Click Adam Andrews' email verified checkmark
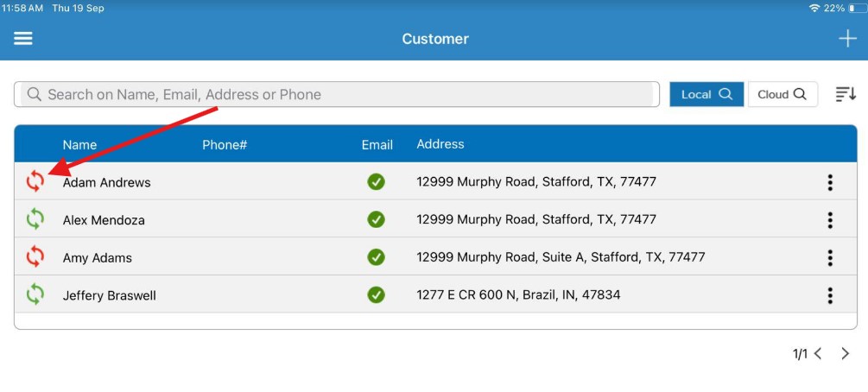This screenshot has height=392, width=868. tap(376, 181)
